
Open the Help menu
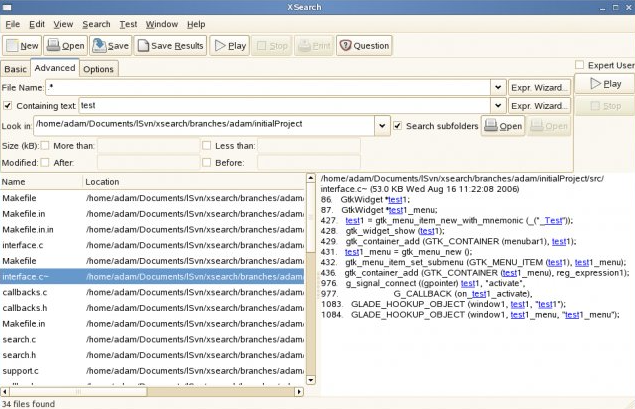point(196,24)
